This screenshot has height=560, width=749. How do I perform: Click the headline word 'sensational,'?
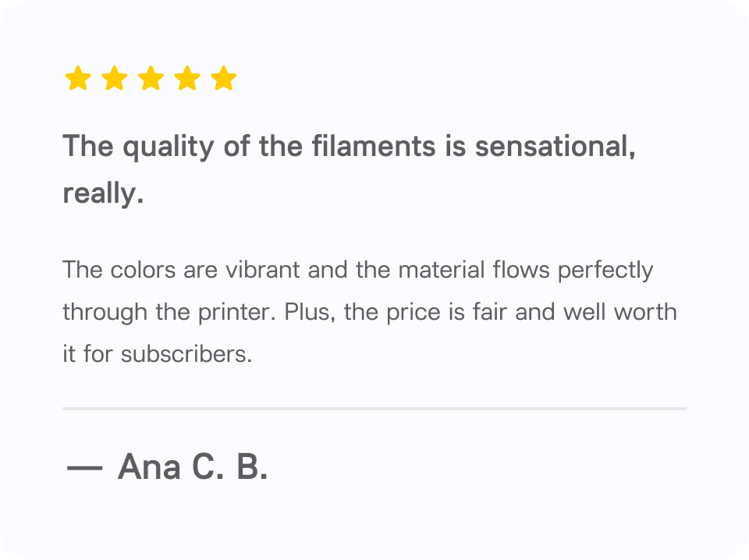coord(555,146)
